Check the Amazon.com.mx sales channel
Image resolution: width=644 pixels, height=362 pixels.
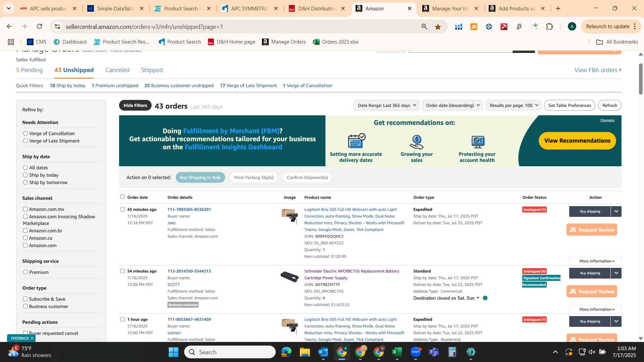tap(25, 209)
